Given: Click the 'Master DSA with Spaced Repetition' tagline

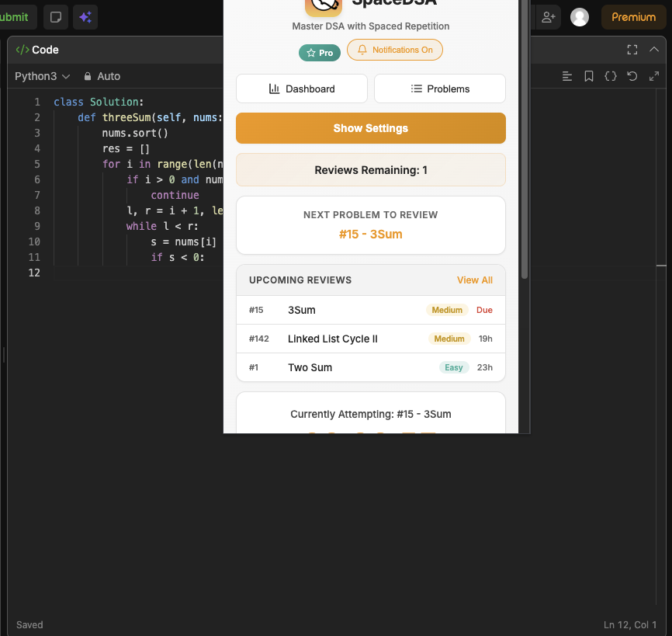Looking at the screenshot, I should click(371, 26).
